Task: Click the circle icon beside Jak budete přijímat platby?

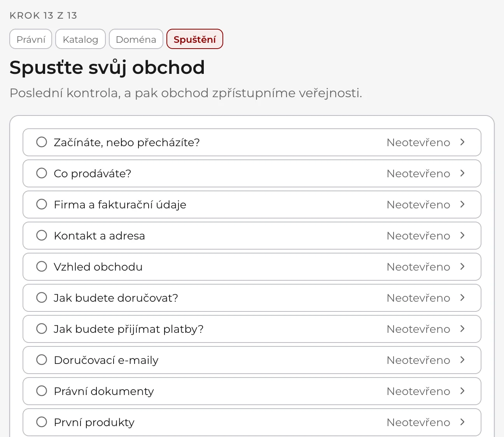Action: (x=42, y=329)
